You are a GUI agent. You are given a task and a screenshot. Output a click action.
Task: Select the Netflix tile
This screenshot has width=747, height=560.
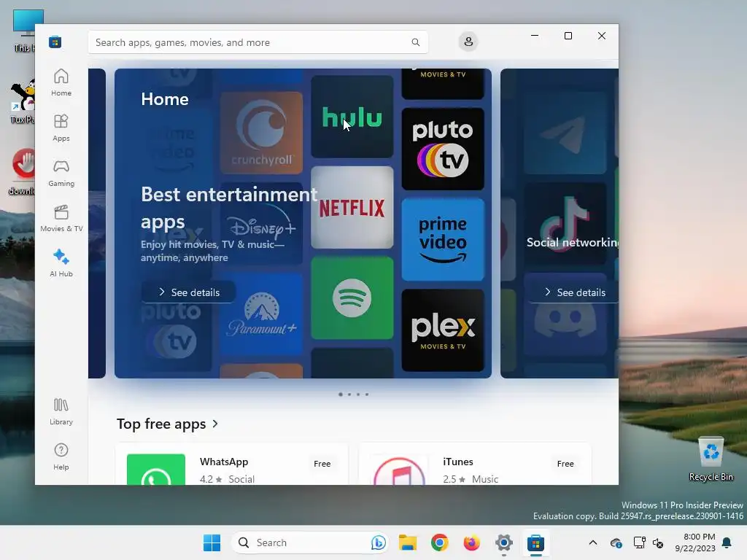tap(352, 208)
